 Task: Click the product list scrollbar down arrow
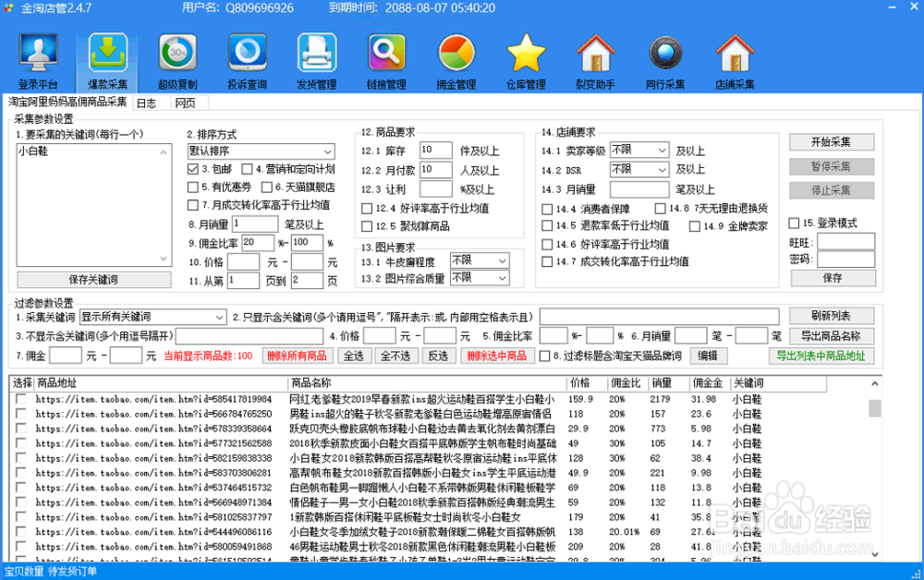point(875,554)
